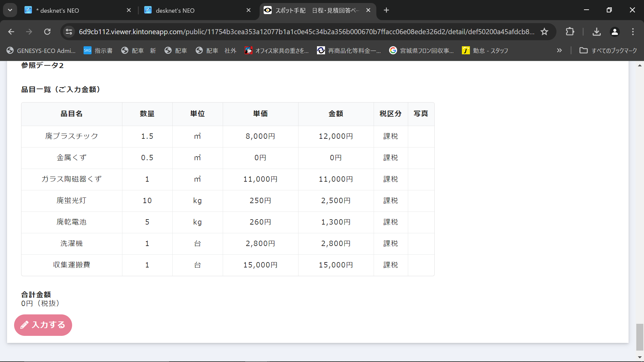Open the GENESYS-ECO Admin bookmark

(41, 51)
